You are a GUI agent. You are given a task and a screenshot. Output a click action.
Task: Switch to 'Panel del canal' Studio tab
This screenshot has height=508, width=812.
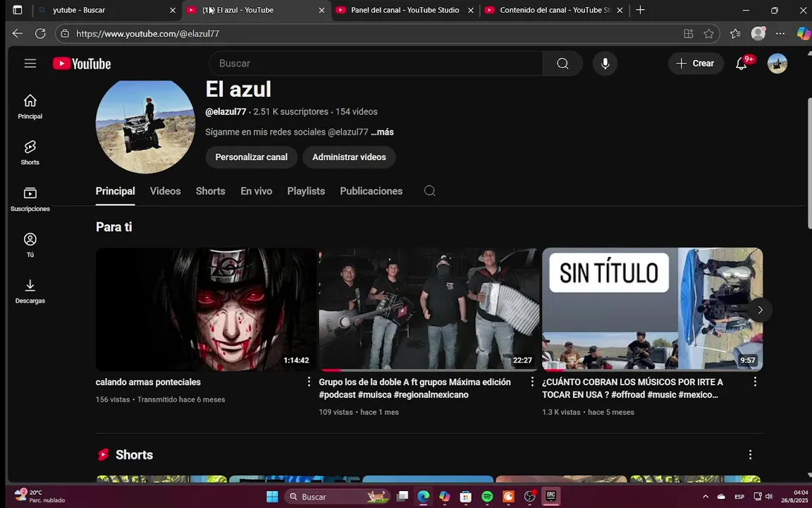pyautogui.click(x=405, y=10)
